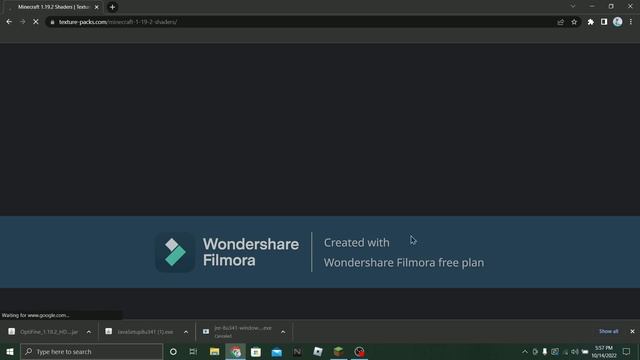The height and width of the screenshot is (360, 640).
Task: Show hidden system tray icons
Action: click(x=525, y=352)
